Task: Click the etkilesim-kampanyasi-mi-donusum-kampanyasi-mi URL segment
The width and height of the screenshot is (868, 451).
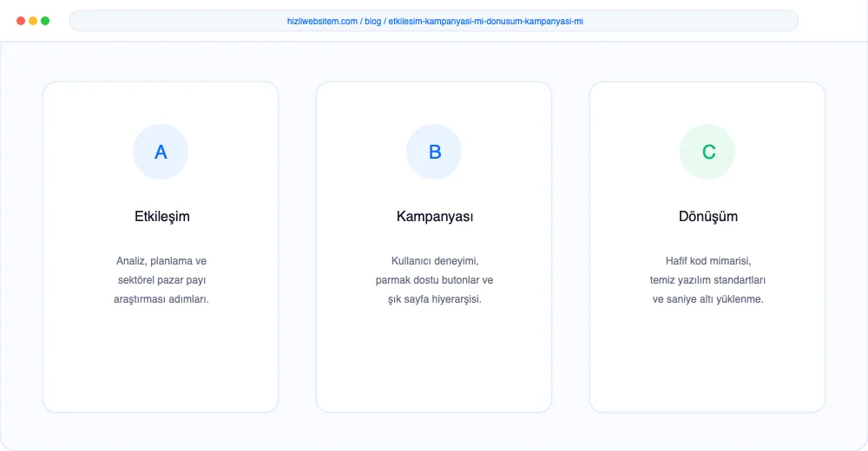Action: click(485, 21)
